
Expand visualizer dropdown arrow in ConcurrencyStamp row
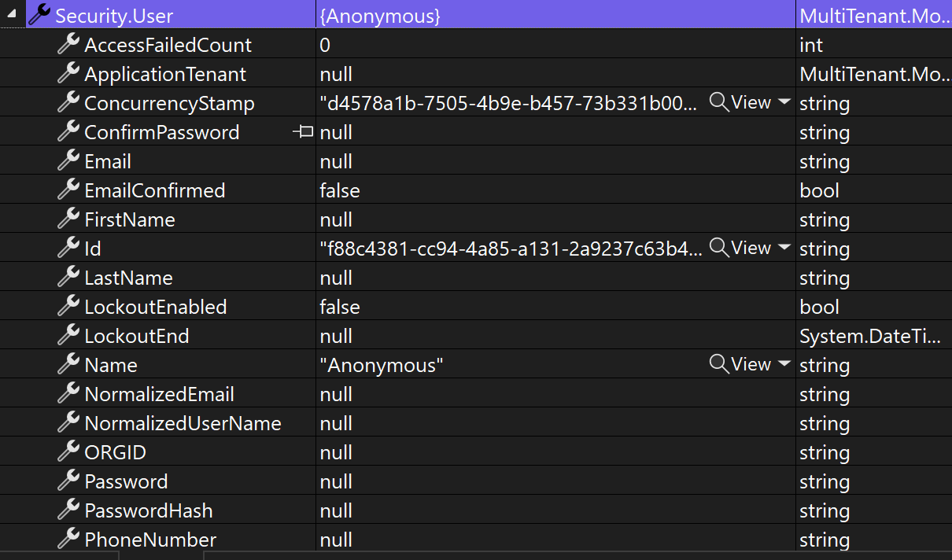click(x=784, y=102)
